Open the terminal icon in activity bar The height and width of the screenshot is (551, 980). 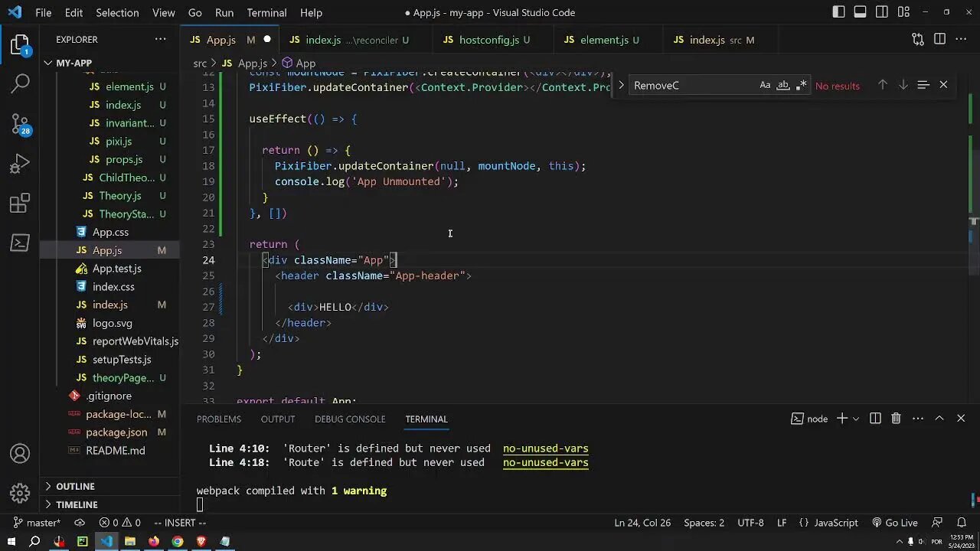point(20,243)
